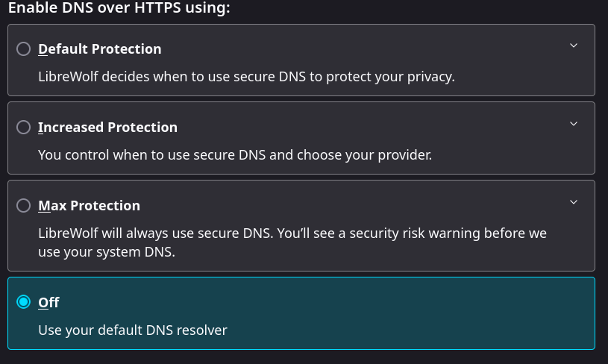Screen dimensions: 608x364
Task: Open the Max Protection chevron arrow
Action: 574,202
